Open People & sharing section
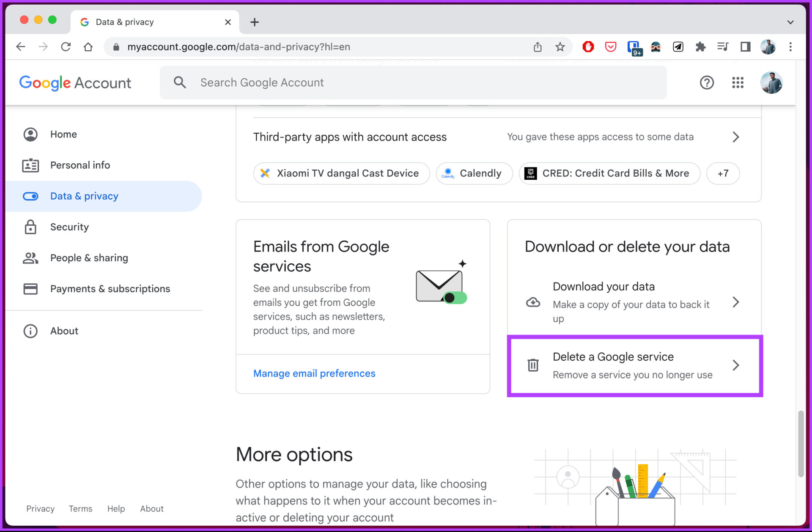The image size is (812, 532). click(104, 258)
